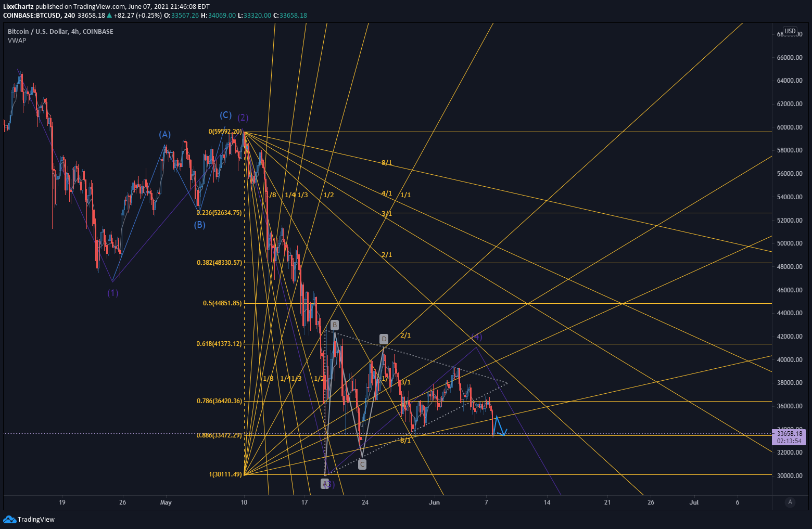Click the 40000.00 price axis label
Viewport: 812px width, 529px height.
pyautogui.click(x=790, y=360)
